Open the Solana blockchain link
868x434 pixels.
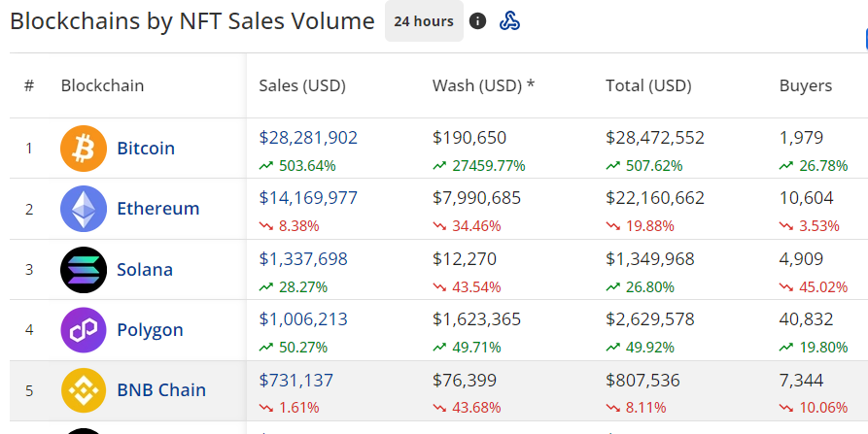(x=145, y=269)
